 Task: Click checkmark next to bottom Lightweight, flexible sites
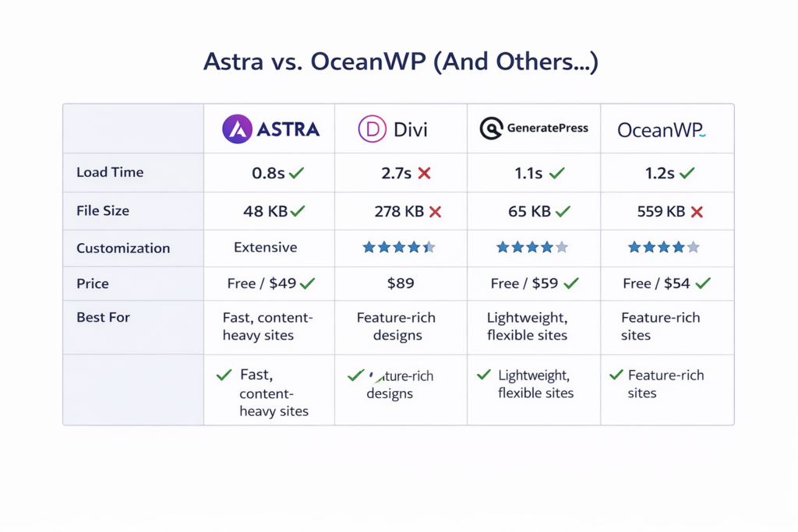(x=484, y=375)
